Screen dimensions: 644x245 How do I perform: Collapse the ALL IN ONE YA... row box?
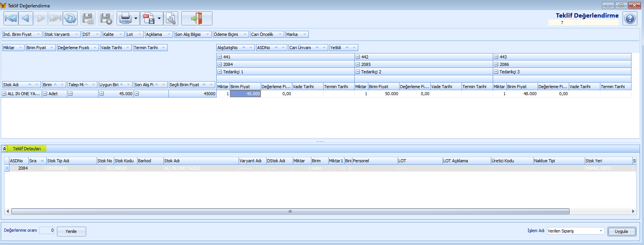pos(4,94)
